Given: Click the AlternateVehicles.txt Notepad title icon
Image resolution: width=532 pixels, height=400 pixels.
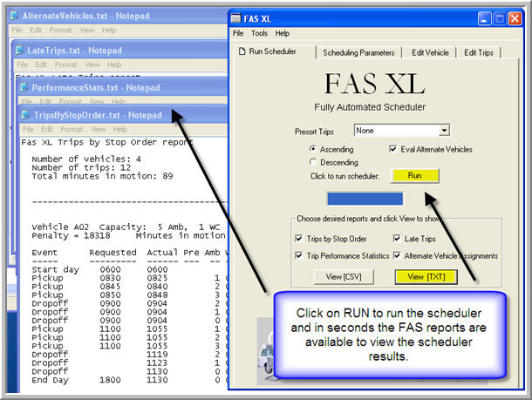Looking at the screenshot, I should pos(14,16).
